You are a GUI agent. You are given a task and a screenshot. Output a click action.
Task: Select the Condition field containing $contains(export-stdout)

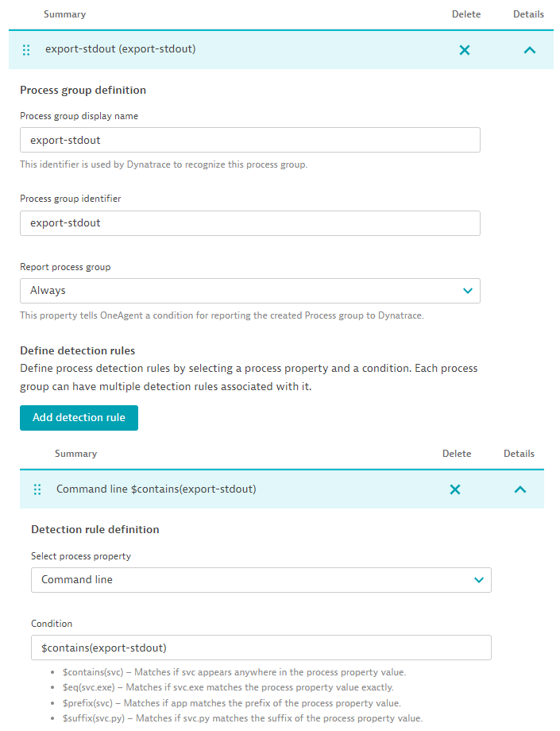(261, 648)
